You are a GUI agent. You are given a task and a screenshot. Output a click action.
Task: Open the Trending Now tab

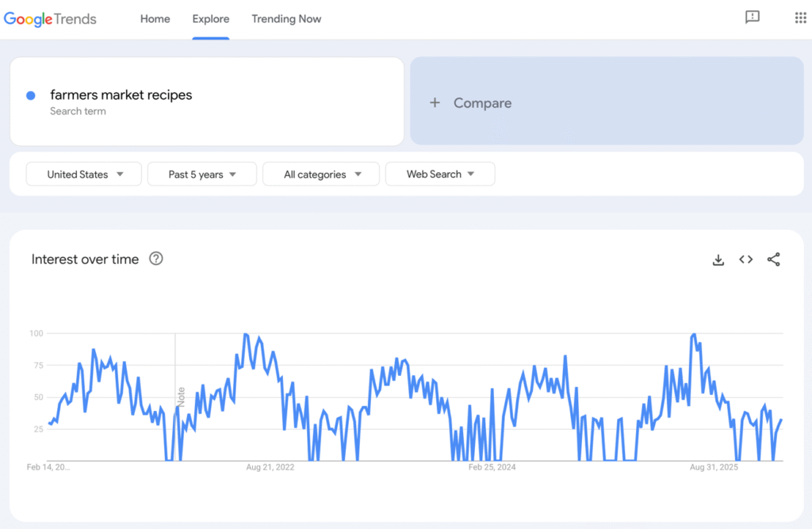point(286,19)
